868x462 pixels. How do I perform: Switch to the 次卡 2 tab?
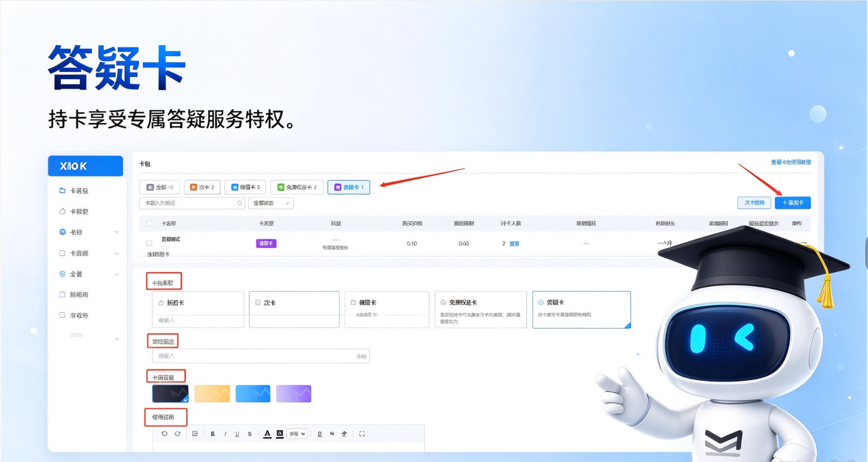tap(202, 187)
